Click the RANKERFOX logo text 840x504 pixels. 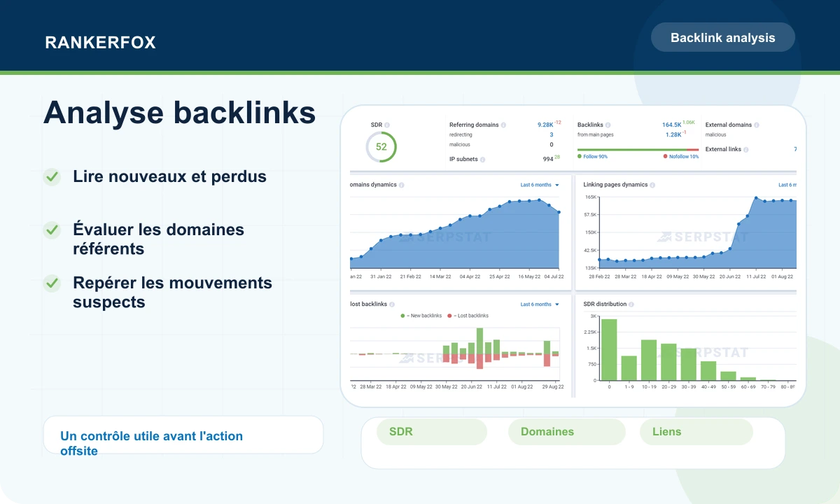[x=100, y=43]
